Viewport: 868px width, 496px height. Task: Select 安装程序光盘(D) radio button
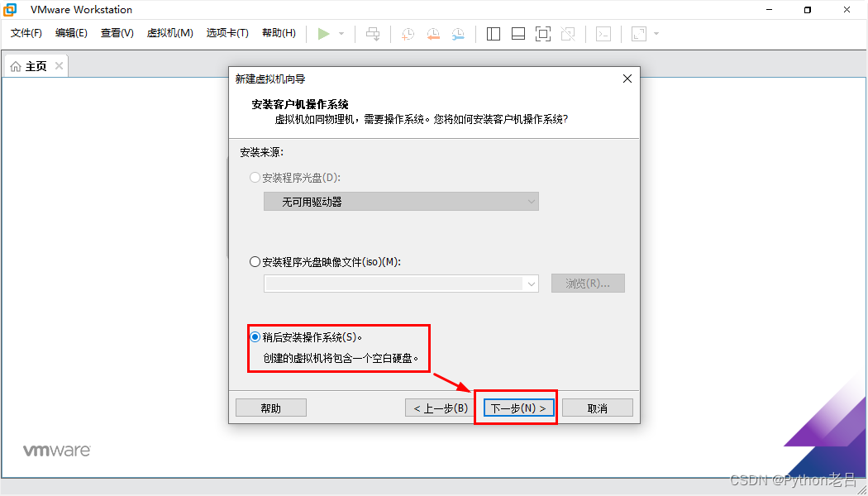[255, 178]
